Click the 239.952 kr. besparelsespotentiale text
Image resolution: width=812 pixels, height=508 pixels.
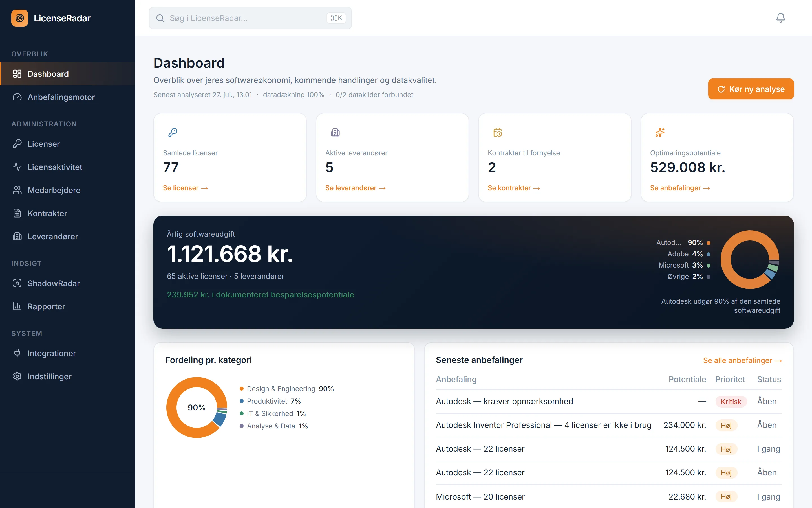[261, 295]
